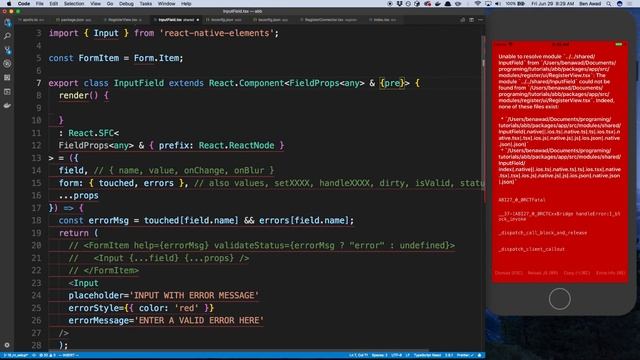Click the Spaces indentation setting
The height and width of the screenshot is (360, 640).
point(379,356)
